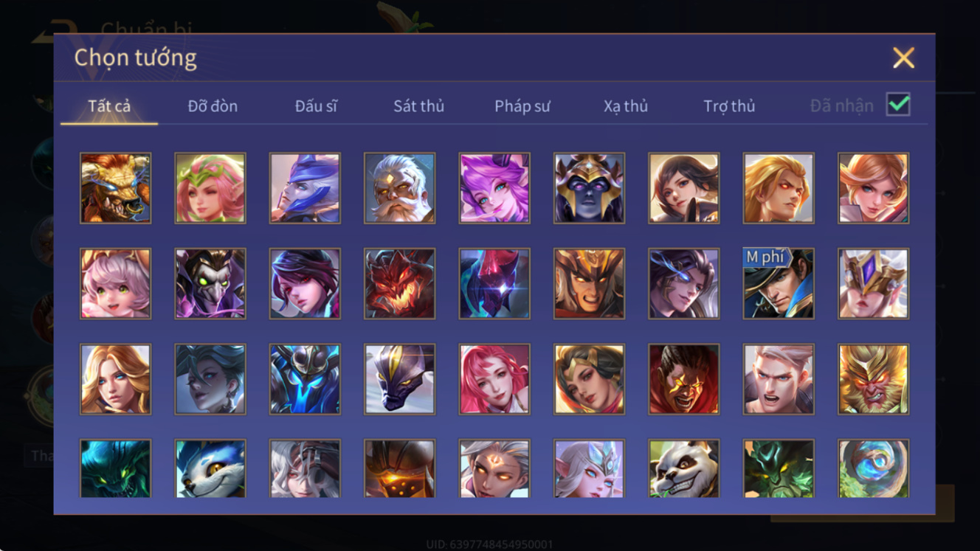Choose the hero with the 'M phí' label
Image resolution: width=980 pixels, height=551 pixels.
click(x=779, y=284)
